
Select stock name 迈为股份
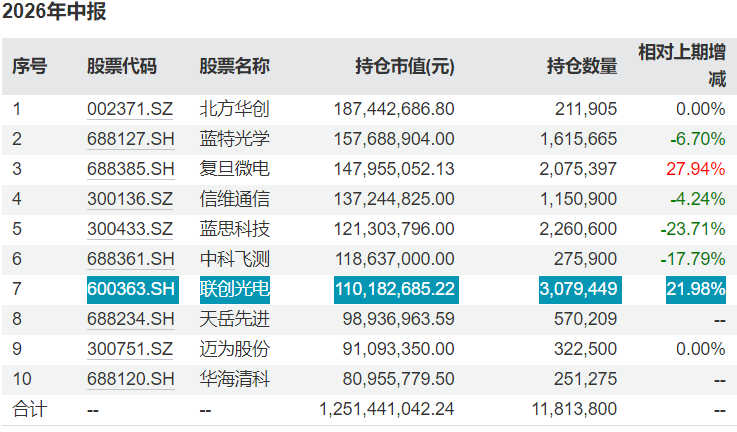pyautogui.click(x=235, y=350)
